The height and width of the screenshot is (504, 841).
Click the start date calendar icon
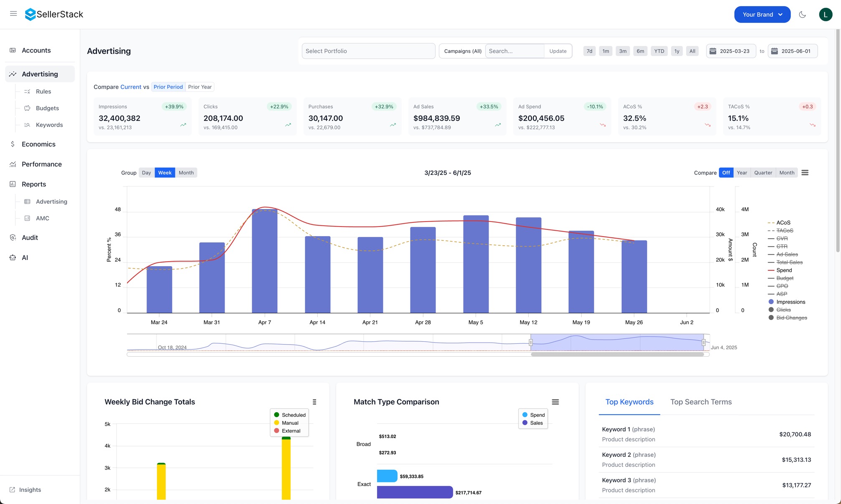coord(713,51)
